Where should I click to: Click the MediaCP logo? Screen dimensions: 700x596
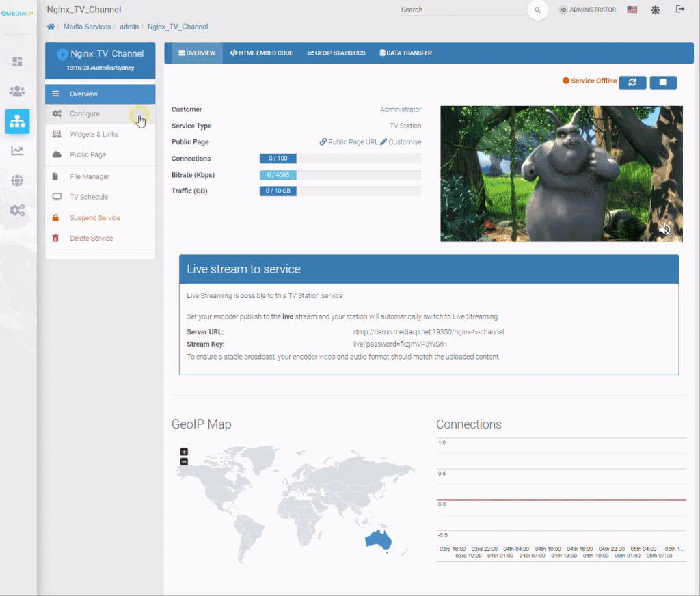[17, 14]
